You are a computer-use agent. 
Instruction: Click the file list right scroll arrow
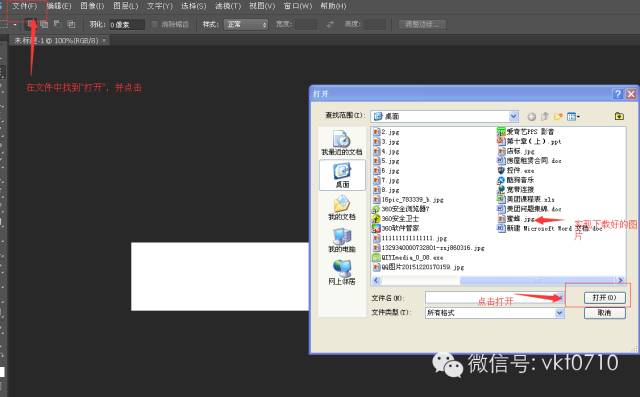[x=620, y=280]
